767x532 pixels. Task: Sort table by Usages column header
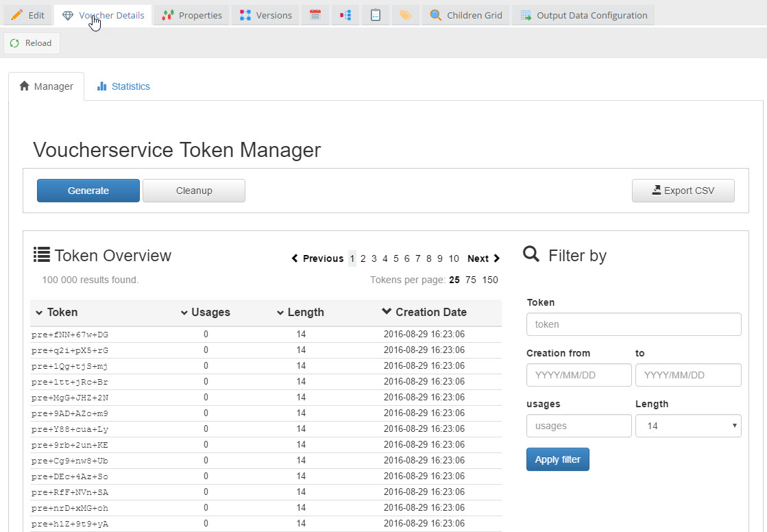click(x=205, y=312)
